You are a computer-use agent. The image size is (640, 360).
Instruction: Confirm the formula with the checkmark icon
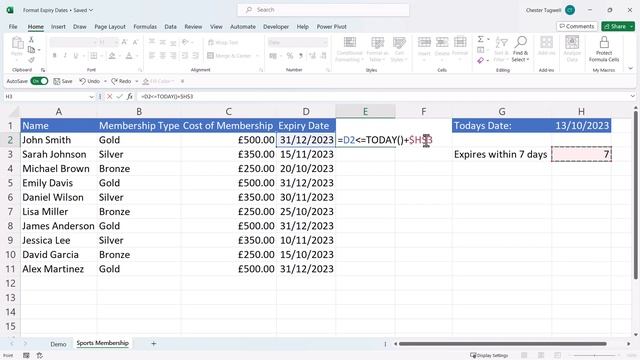pos(120,96)
